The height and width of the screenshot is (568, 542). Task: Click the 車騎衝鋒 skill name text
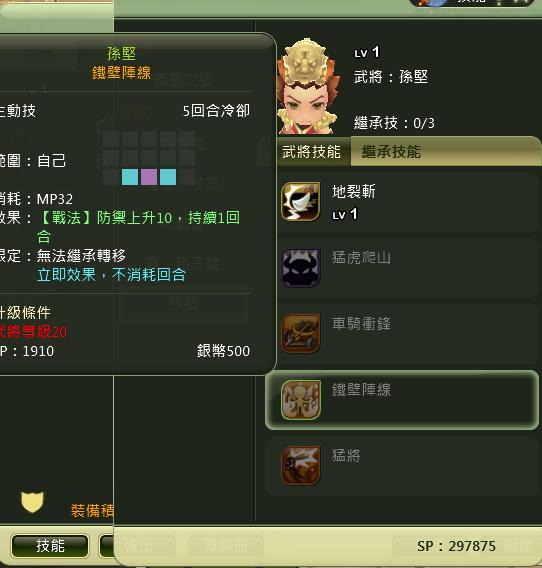[x=362, y=323]
